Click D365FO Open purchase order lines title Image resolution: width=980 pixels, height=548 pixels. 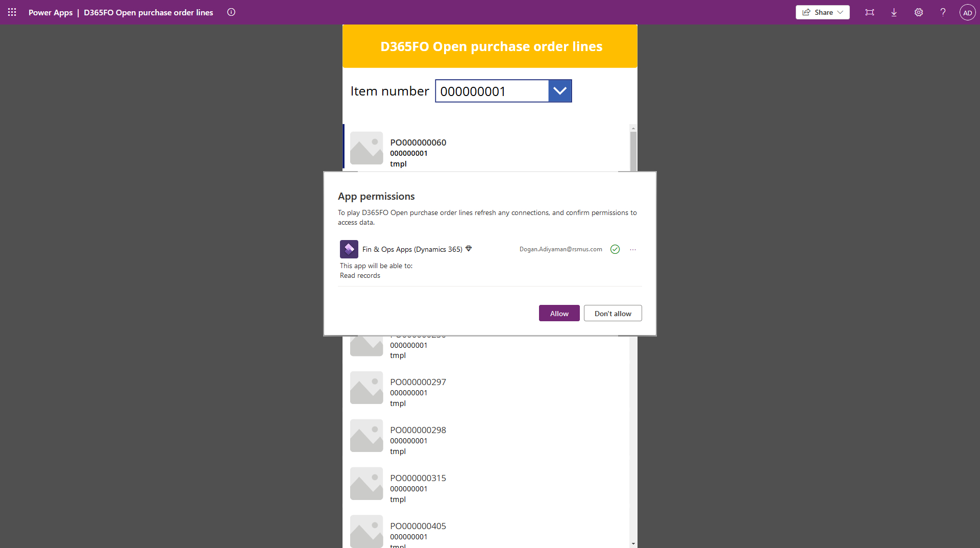(x=149, y=12)
